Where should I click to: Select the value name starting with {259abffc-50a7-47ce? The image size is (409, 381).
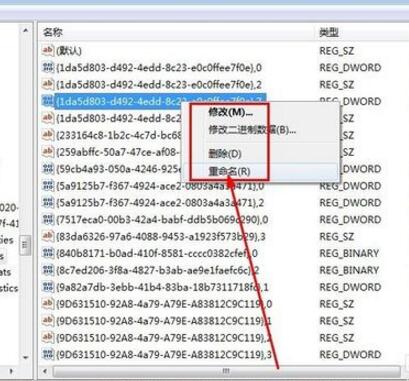(118, 152)
